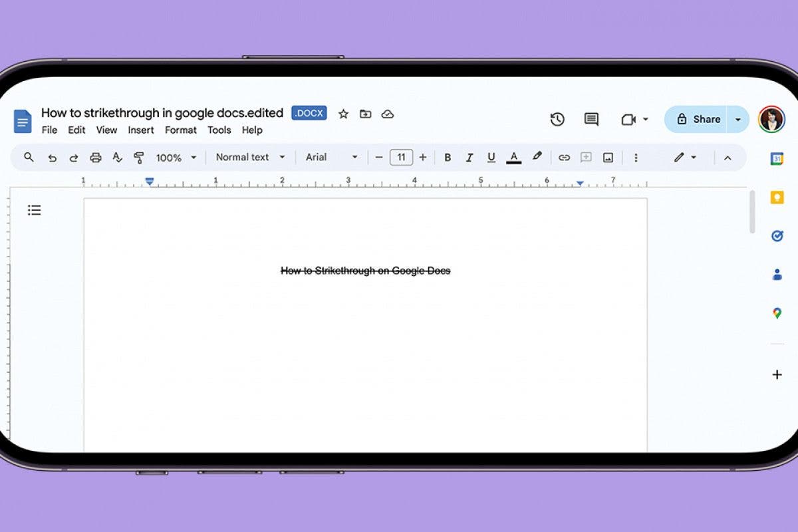Start a video meeting via the camera icon
798x532 pixels.
628,120
